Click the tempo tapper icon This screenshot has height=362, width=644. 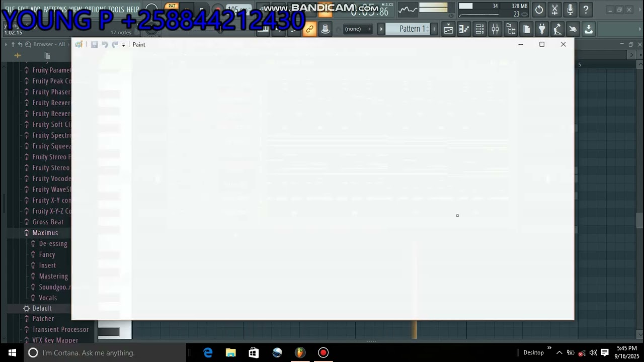pos(557,29)
